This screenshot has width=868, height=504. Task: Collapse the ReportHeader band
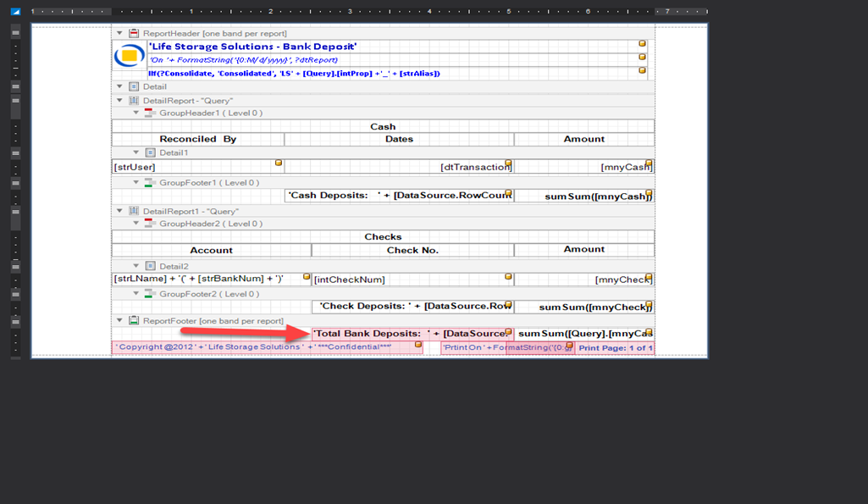point(119,33)
